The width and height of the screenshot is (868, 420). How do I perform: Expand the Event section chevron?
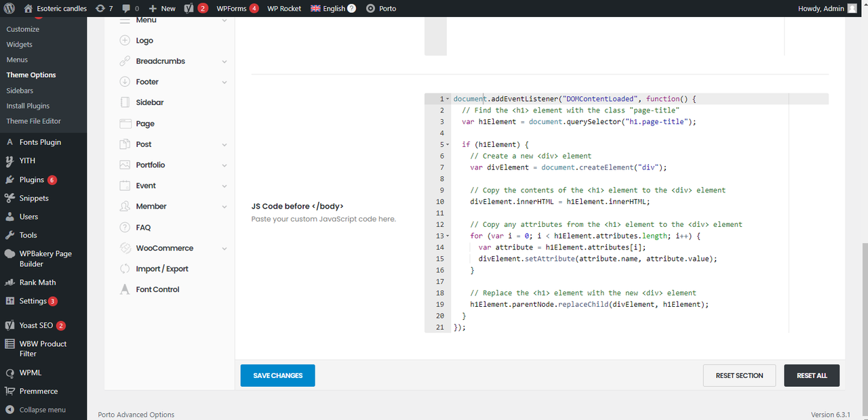[x=224, y=186]
